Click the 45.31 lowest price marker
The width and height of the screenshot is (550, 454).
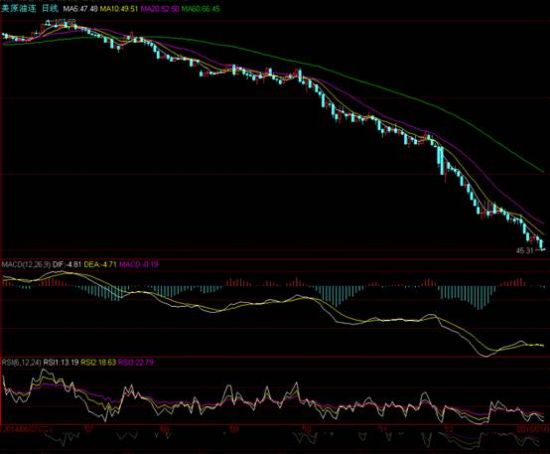pyautogui.click(x=525, y=251)
